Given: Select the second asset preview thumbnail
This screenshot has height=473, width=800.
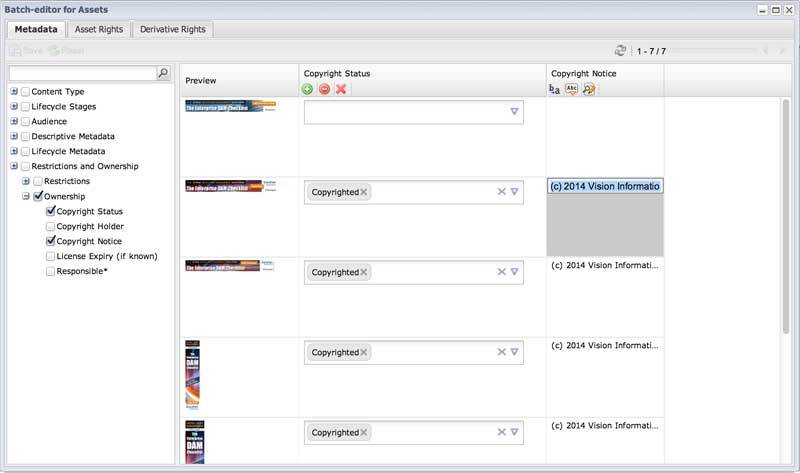Looking at the screenshot, I should [230, 186].
